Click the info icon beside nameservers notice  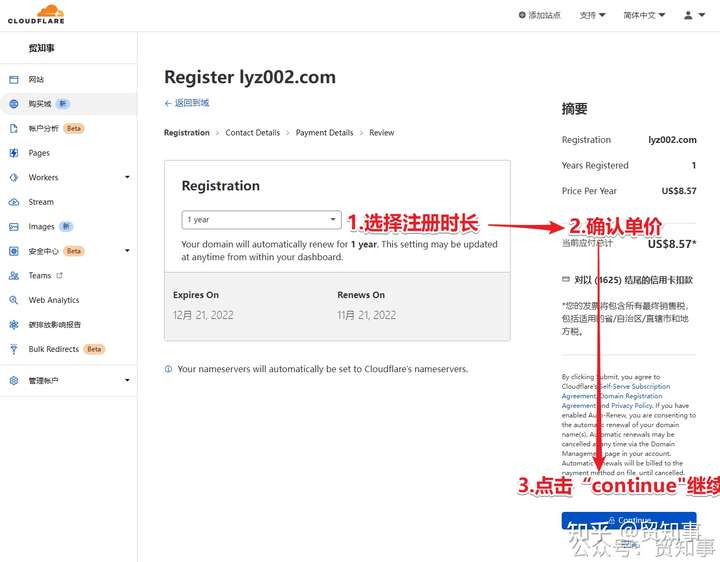click(169, 369)
